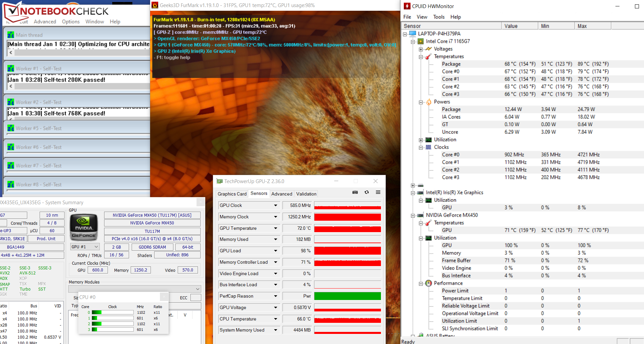Click the Value column header in HWMonitor

(520, 26)
